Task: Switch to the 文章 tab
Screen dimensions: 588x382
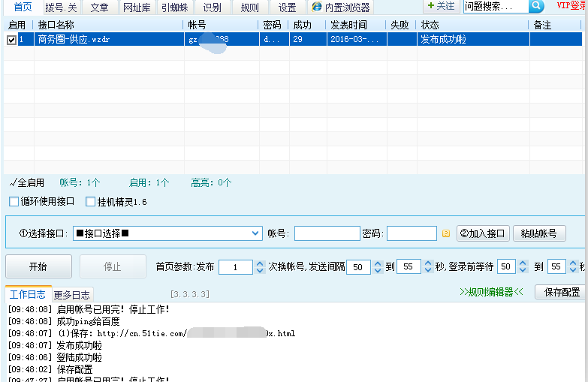Action: coord(99,8)
